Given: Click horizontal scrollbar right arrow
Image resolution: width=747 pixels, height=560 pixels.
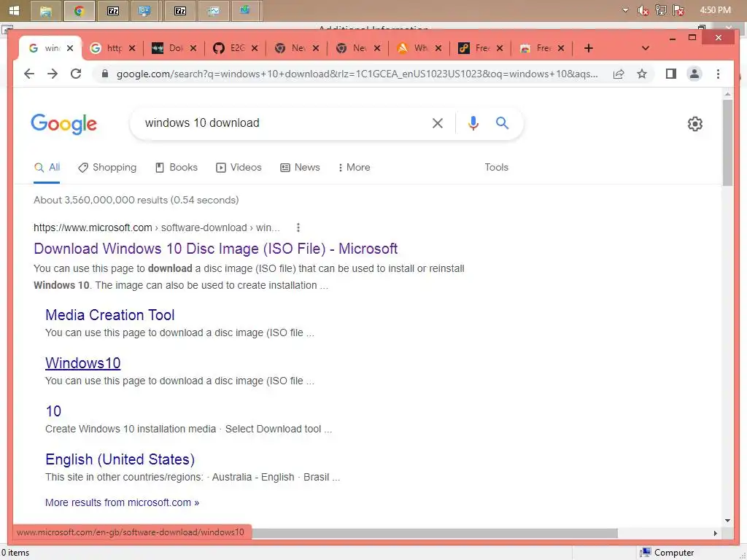Looking at the screenshot, I should (715, 533).
